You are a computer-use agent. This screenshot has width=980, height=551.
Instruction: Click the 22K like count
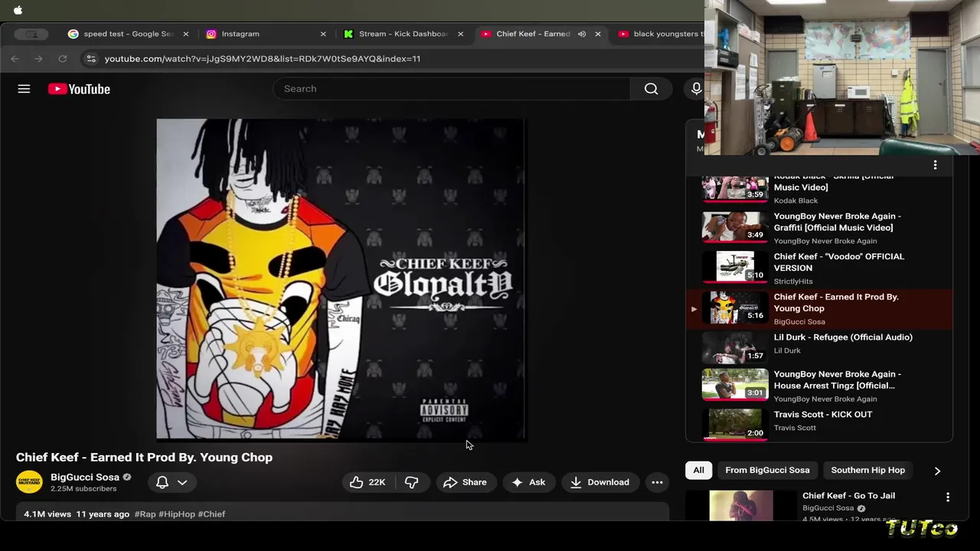click(377, 482)
